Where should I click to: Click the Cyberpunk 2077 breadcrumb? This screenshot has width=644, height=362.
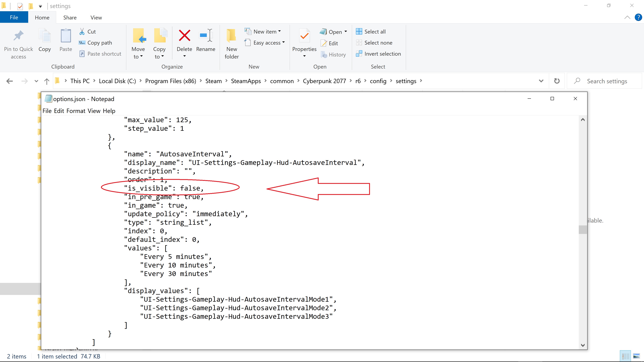(x=324, y=81)
